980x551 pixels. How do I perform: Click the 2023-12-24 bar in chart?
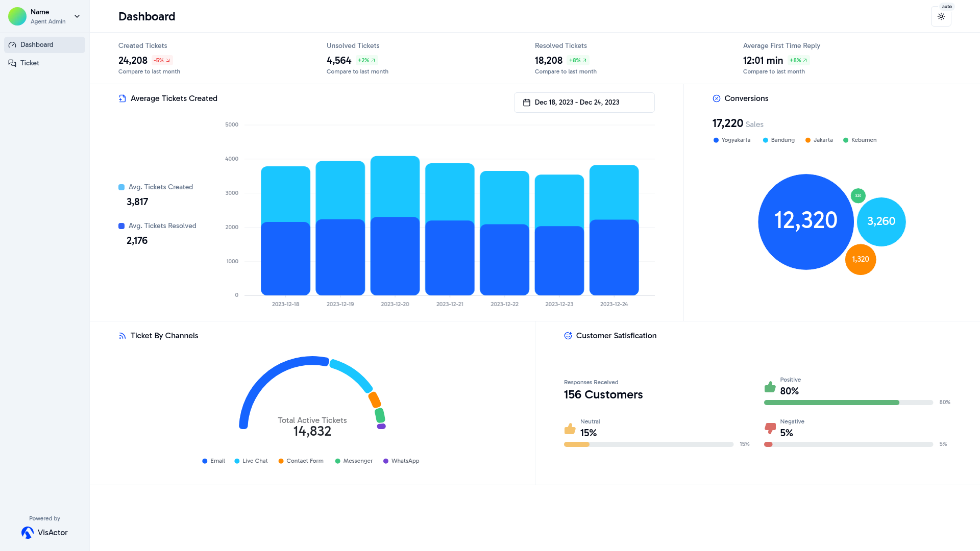[x=614, y=230]
